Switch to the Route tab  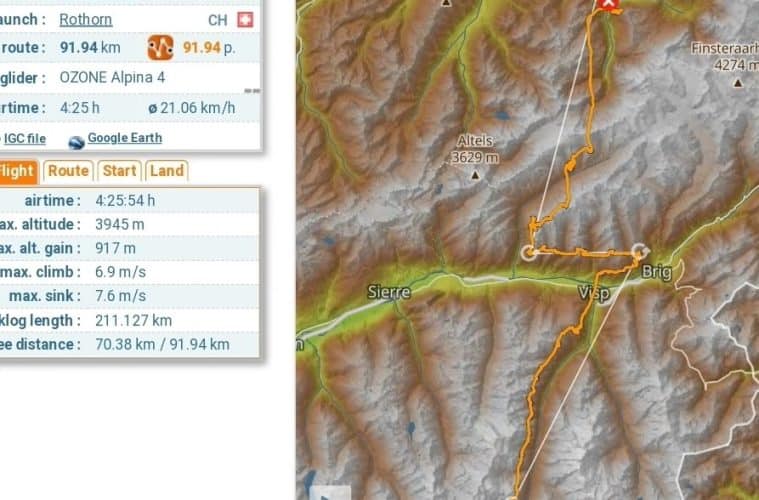point(68,171)
